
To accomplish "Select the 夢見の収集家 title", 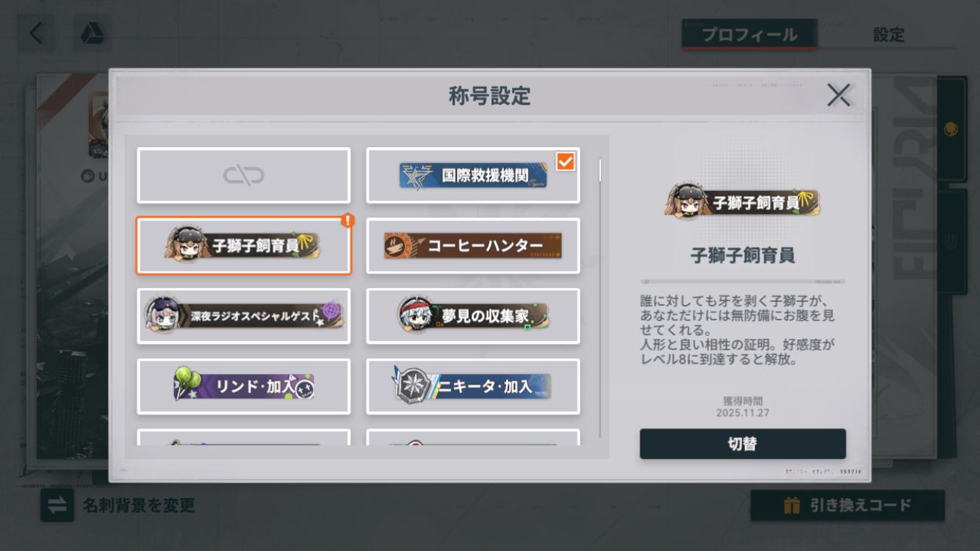I will 473,316.
